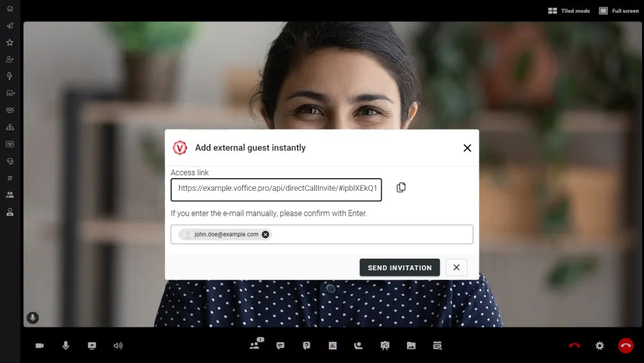Open the chat panel icon
This screenshot has height=363, width=644.
280,346
